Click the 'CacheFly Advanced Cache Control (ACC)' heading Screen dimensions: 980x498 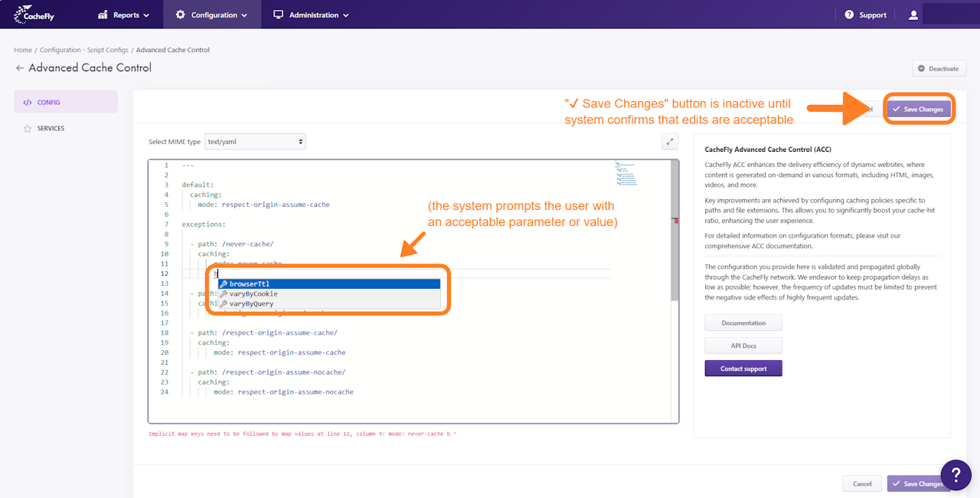point(768,149)
